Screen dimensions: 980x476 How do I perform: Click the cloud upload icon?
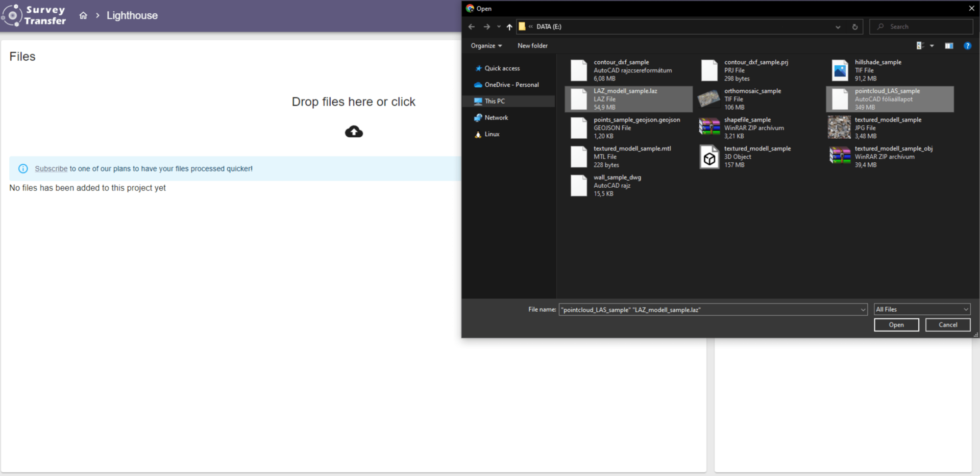coord(354,132)
